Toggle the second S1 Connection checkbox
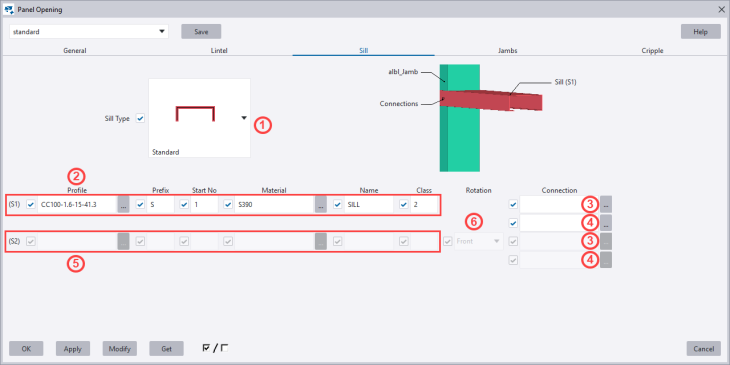This screenshot has width=730, height=365. click(x=513, y=223)
